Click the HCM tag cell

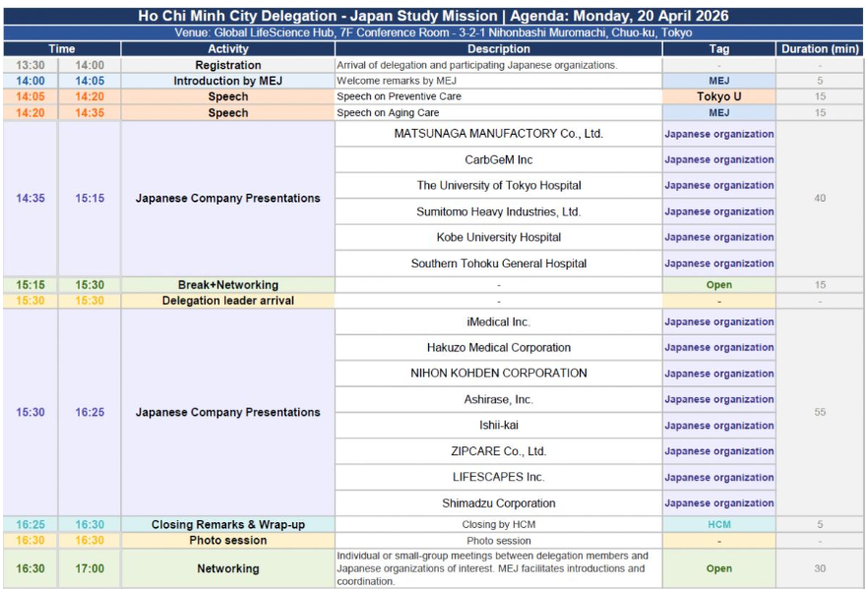tap(718, 525)
